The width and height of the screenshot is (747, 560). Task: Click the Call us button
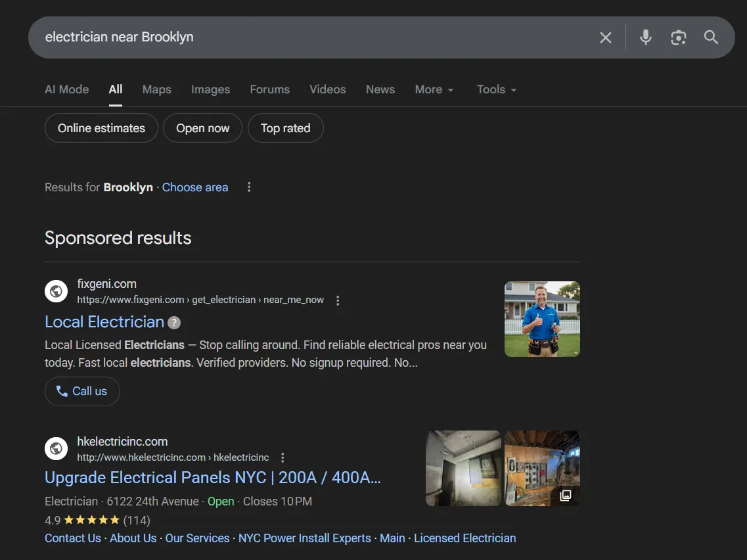[82, 391]
